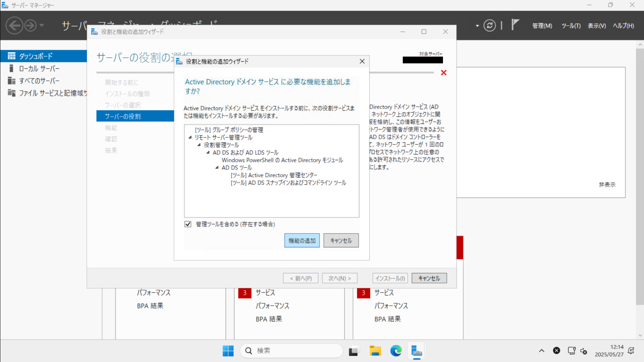This screenshot has height=362, width=644.
Task: Click the インストール(I) button
Action: tap(390, 278)
